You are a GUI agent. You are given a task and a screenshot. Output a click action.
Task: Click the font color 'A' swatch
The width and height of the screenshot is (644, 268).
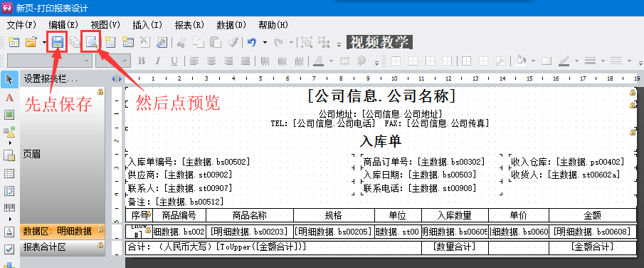click(318, 61)
